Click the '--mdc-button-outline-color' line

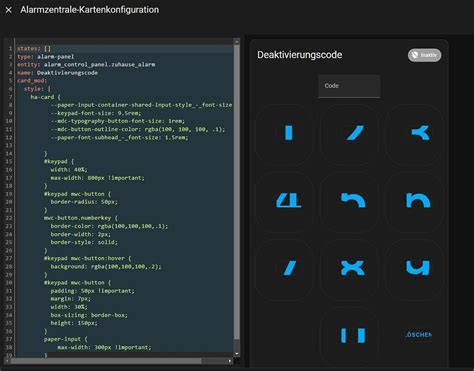click(x=138, y=129)
